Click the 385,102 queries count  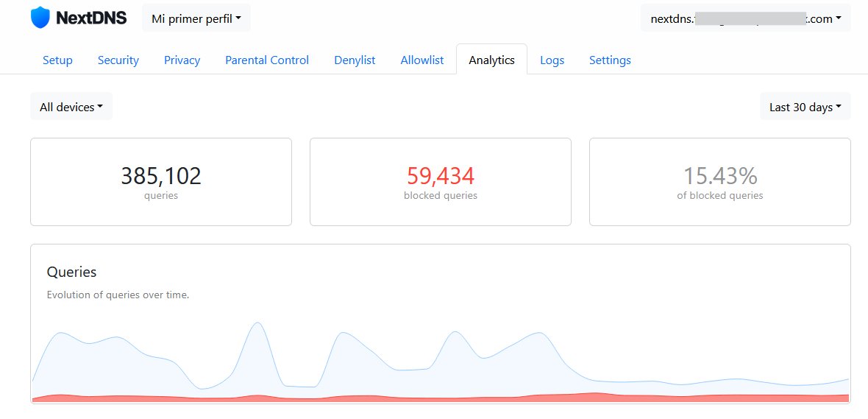(161, 176)
